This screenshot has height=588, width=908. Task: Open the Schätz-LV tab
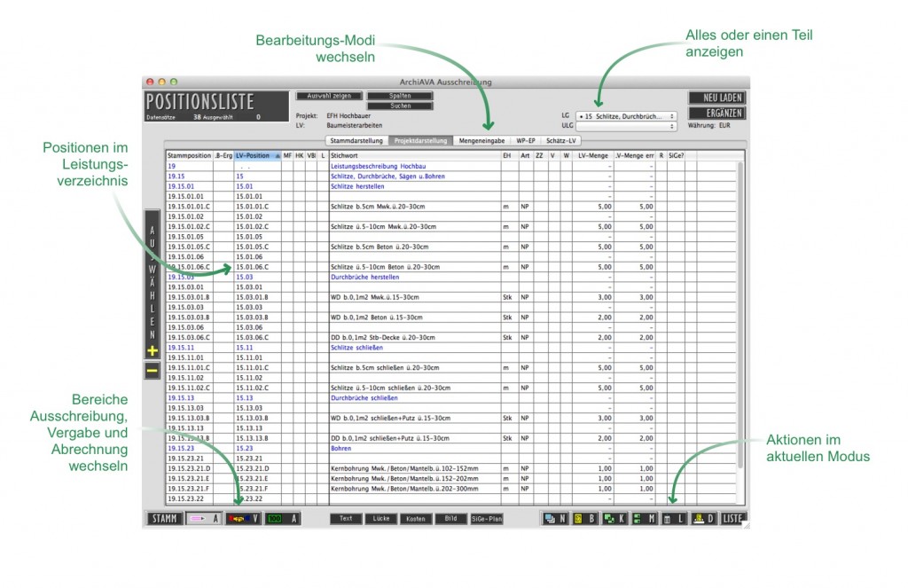pyautogui.click(x=560, y=141)
